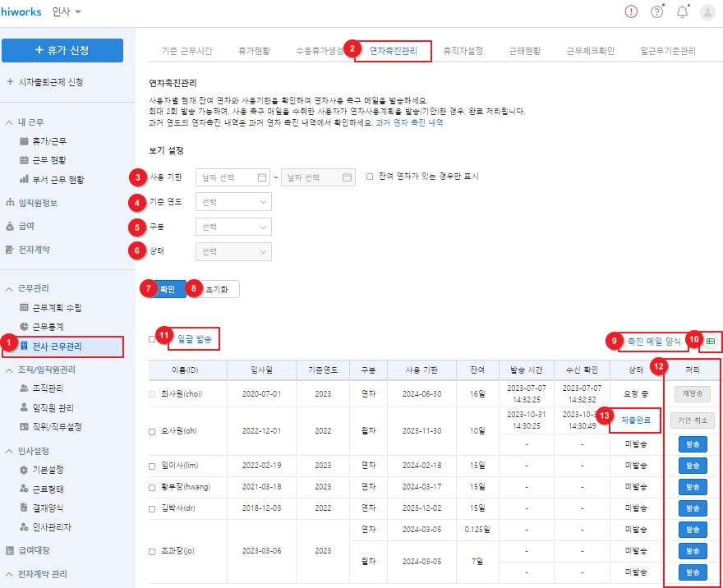Check the row for 오사원(oh)
Screen dimensions: 723x588
point(152,432)
